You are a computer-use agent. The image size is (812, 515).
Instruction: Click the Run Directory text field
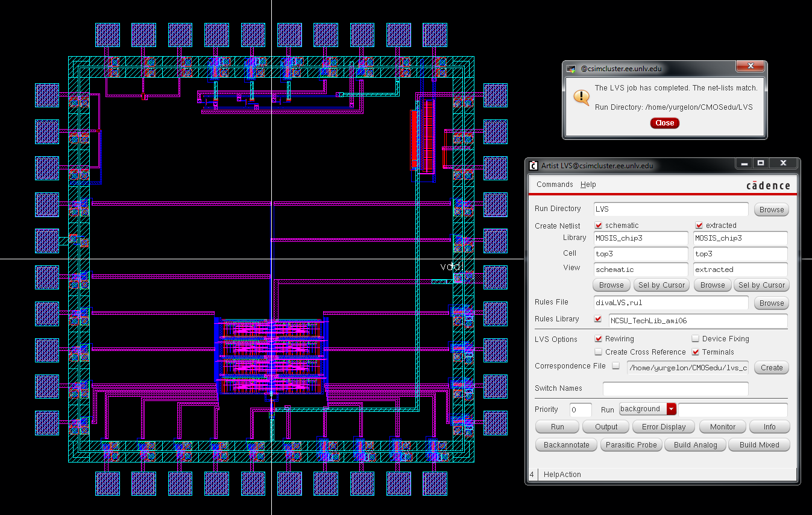(670, 209)
